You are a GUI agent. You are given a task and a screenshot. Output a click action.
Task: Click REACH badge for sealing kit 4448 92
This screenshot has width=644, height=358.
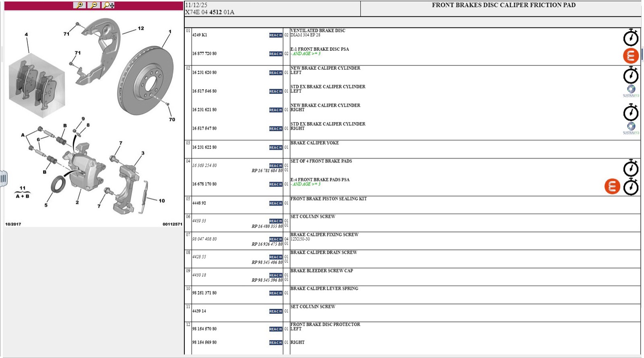coord(276,203)
